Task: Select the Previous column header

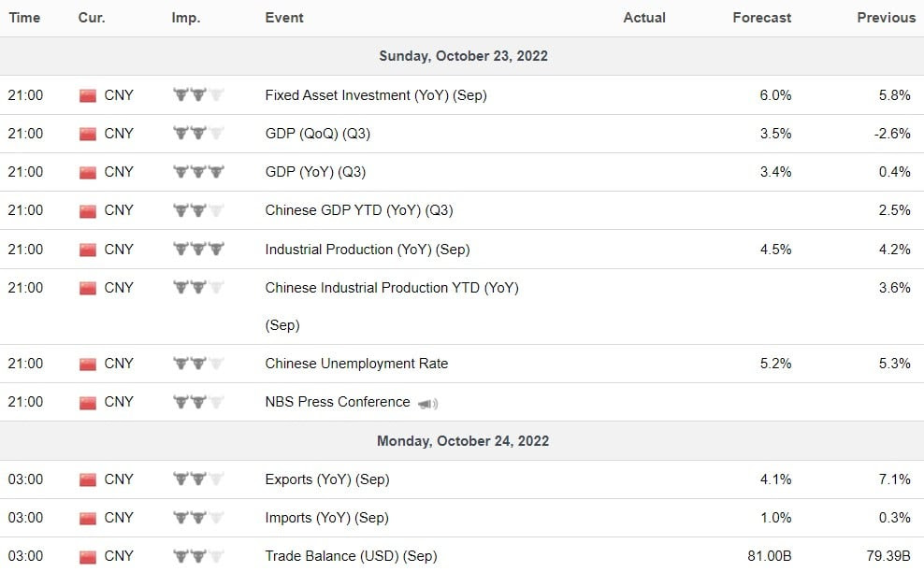Action: [886, 18]
